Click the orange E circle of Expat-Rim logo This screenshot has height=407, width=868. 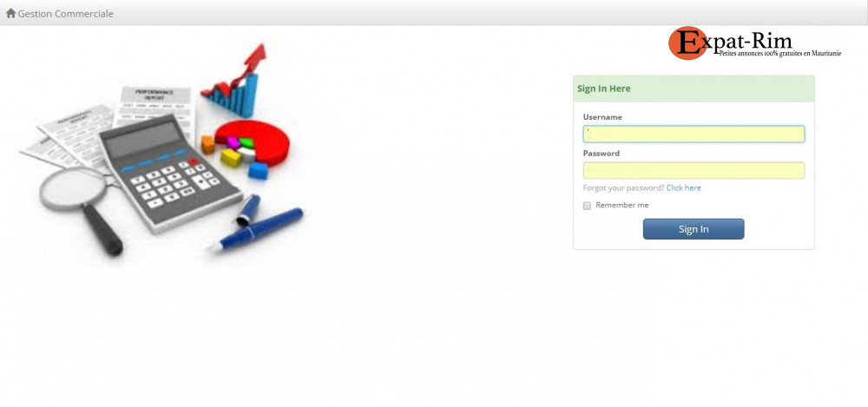(687, 43)
